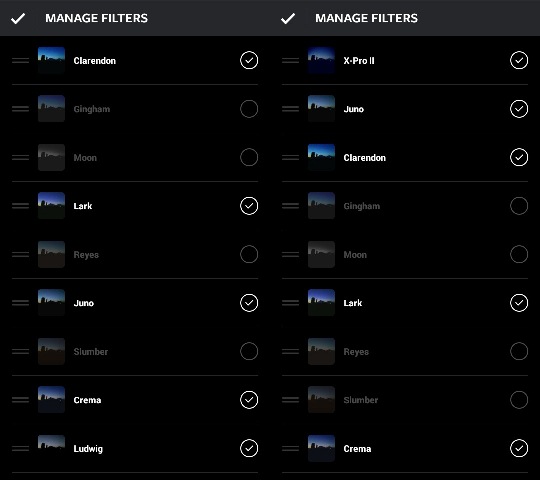The image size is (540, 480).
Task: Uncheck the X-Pro II filter
Action: point(519,61)
